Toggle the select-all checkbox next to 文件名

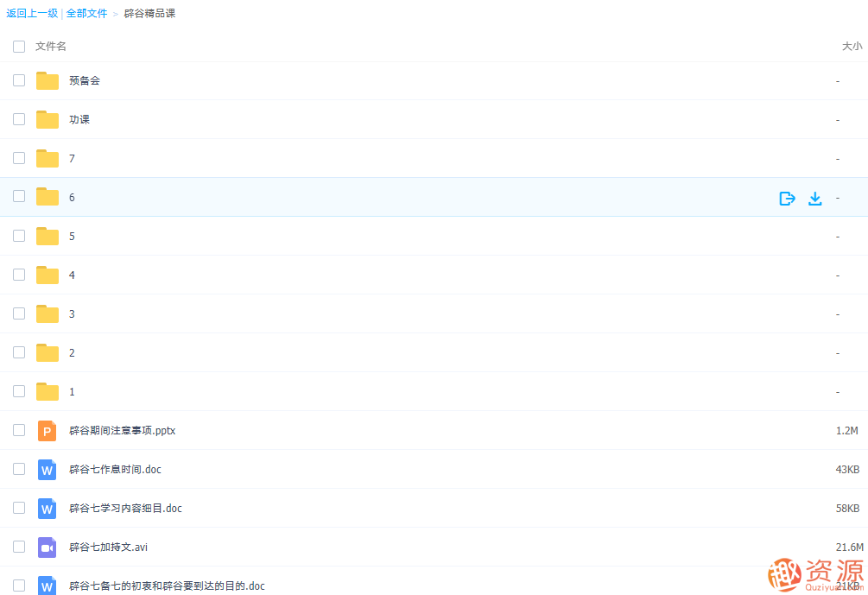[x=19, y=47]
